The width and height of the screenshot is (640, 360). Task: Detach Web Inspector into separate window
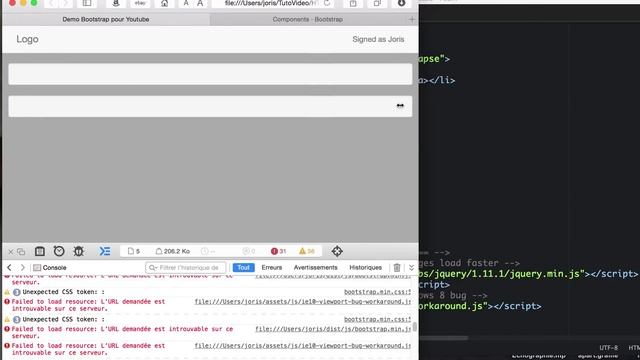[x=21, y=252]
